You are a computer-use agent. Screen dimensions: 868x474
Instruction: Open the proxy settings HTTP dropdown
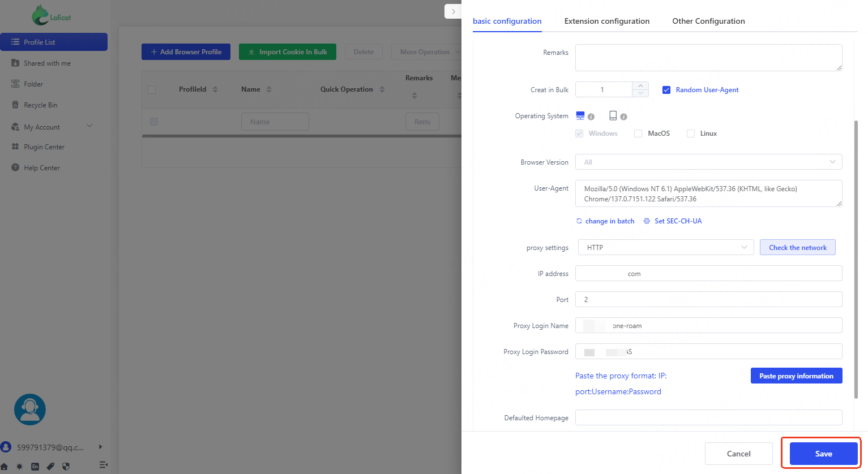pos(665,248)
